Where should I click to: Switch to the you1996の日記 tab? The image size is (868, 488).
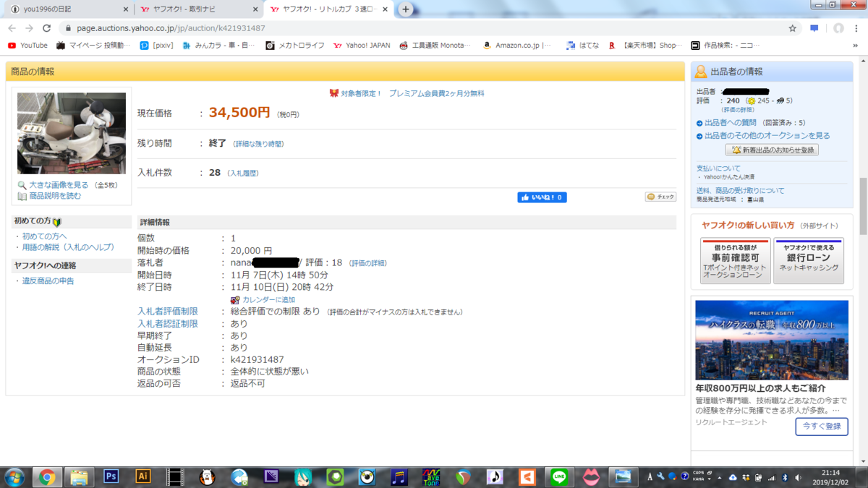click(x=69, y=9)
